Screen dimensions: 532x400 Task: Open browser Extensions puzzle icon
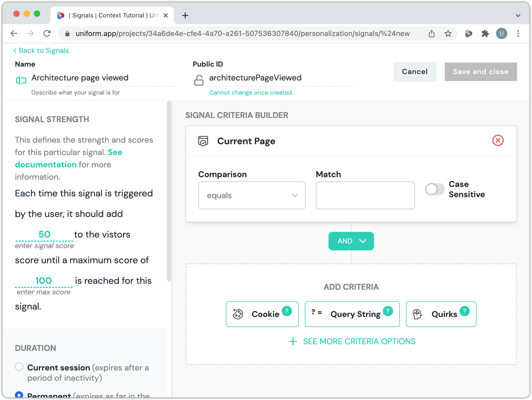[x=485, y=33]
